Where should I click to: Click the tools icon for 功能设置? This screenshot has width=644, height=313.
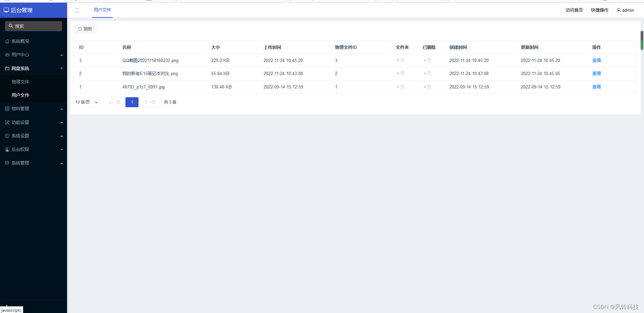7,122
